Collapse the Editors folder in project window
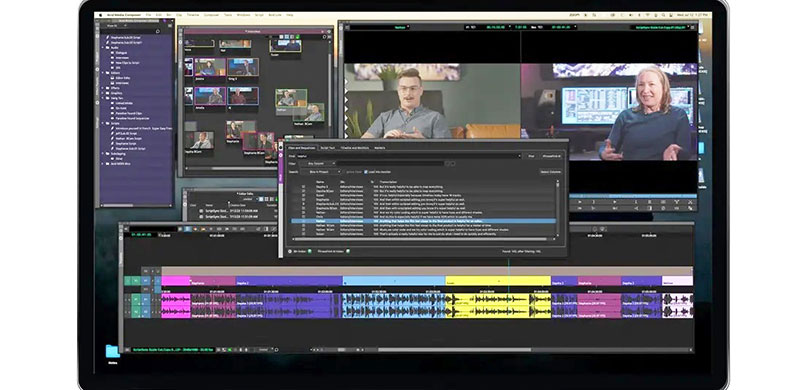 [103, 73]
